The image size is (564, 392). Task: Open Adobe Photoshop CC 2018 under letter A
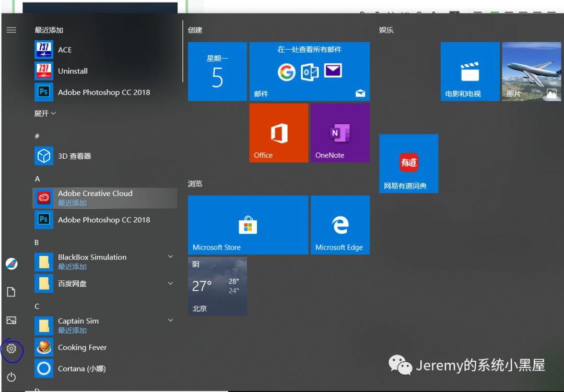(105, 219)
